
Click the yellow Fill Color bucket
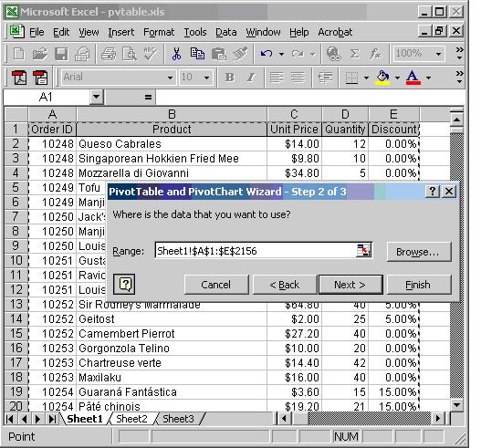coord(382,78)
